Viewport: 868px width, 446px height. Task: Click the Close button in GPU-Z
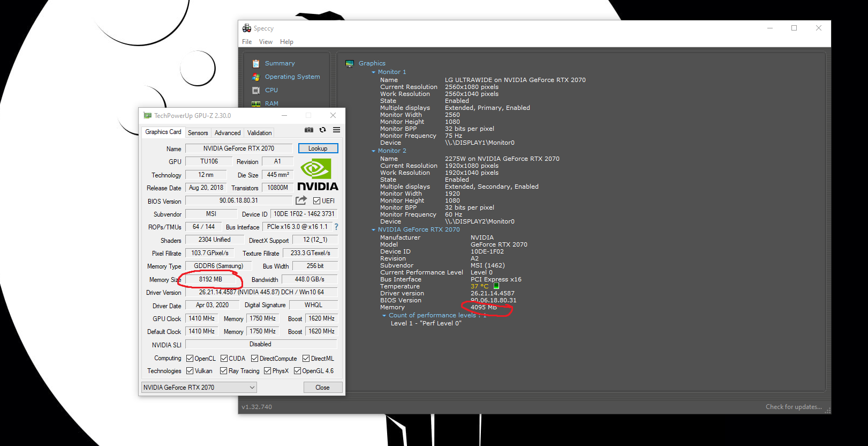pyautogui.click(x=322, y=387)
